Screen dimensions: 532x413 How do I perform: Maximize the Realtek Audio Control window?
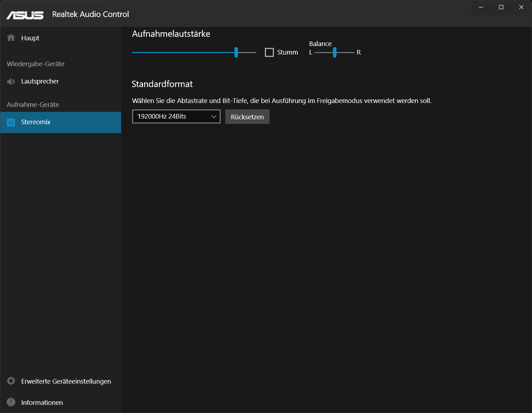click(501, 7)
